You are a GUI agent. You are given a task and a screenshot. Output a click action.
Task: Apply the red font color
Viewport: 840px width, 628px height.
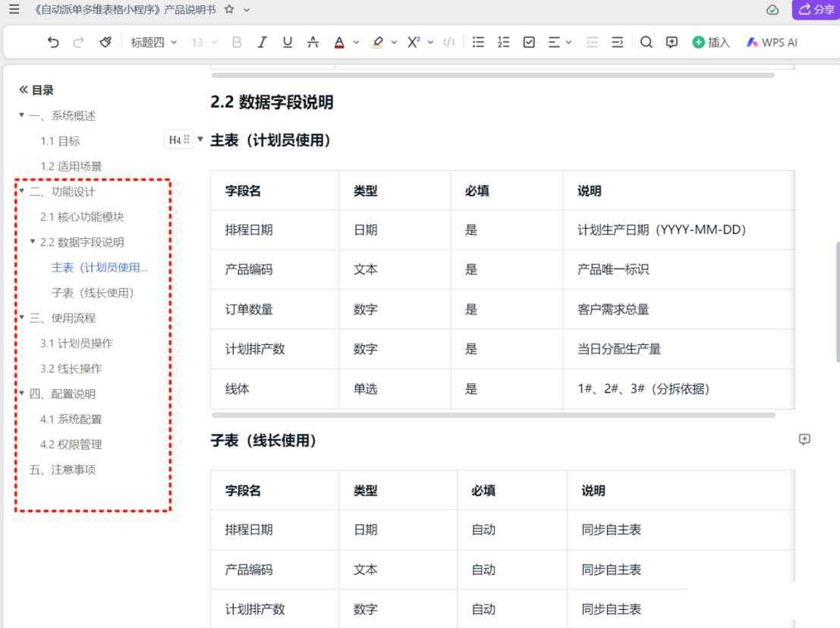pos(339,42)
